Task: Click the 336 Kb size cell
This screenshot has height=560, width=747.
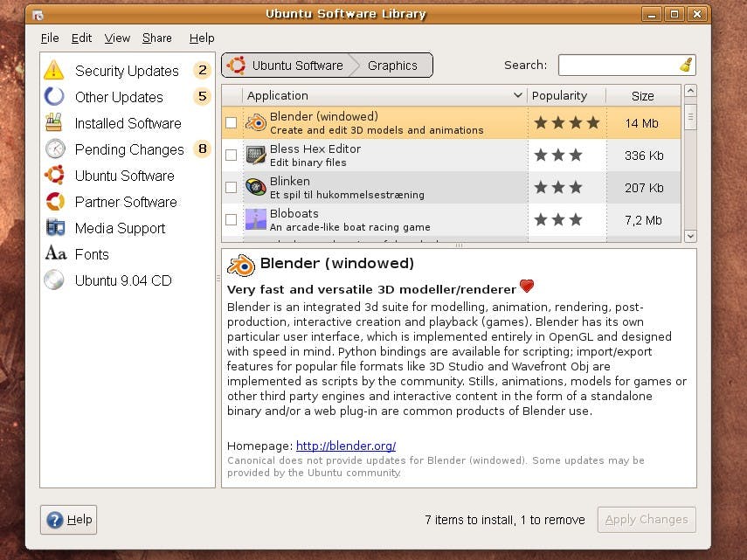Action: pos(644,156)
